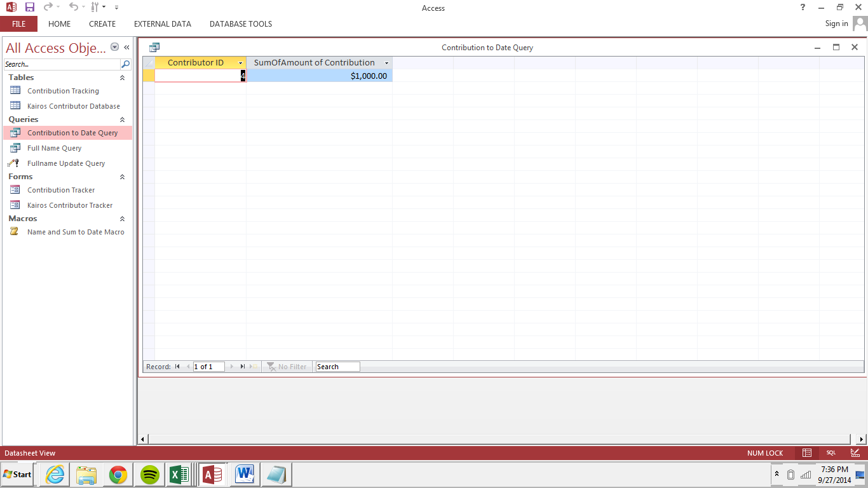Image resolution: width=868 pixels, height=488 pixels.
Task: Select the Contribution Tracking table icon
Action: [x=15, y=90]
